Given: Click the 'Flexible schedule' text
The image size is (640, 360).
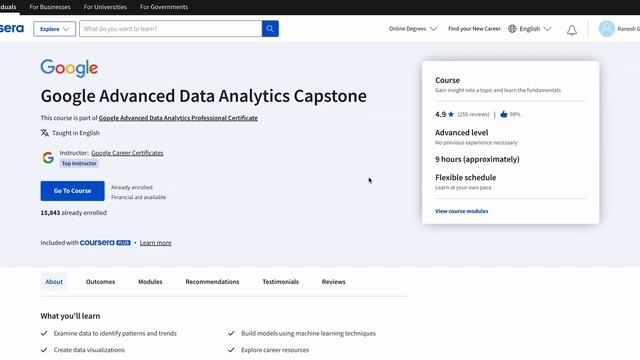Looking at the screenshot, I should (466, 178).
